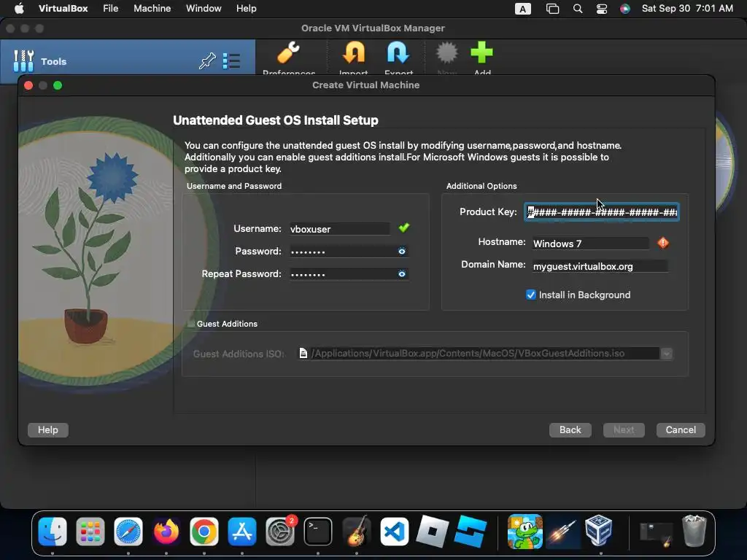Viewport: 747px width, 560px height.
Task: Open System Settings from the Dock
Action: click(x=280, y=532)
